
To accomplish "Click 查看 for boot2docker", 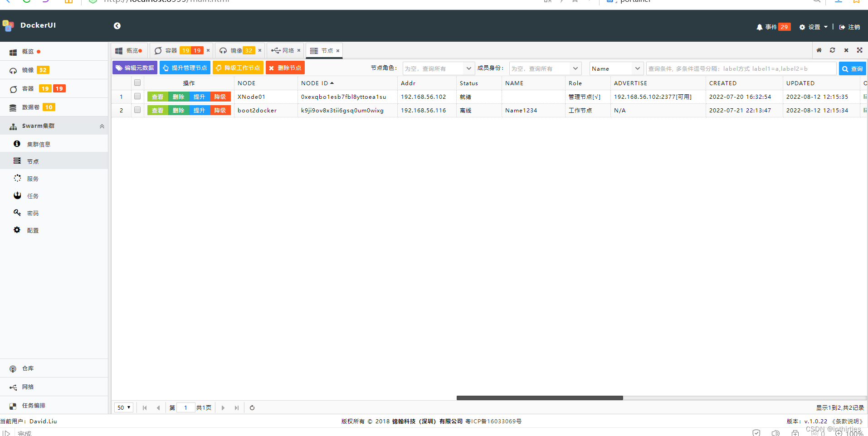I will [x=158, y=111].
